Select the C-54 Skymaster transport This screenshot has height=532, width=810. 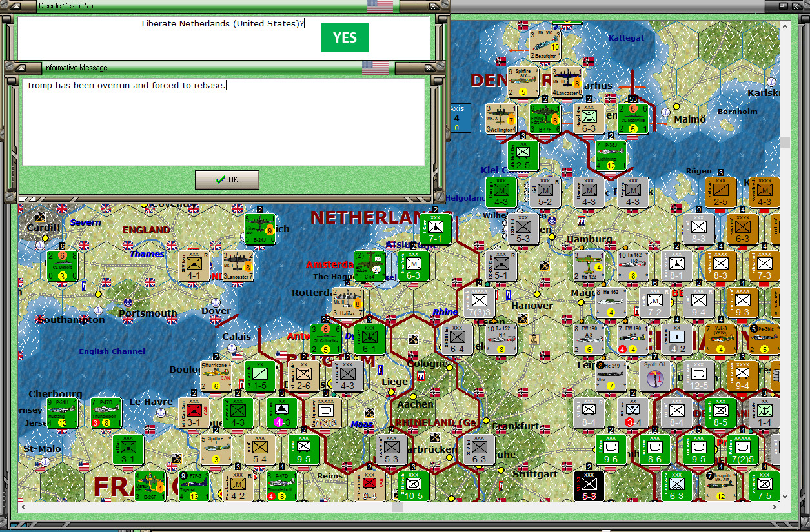[370, 266]
